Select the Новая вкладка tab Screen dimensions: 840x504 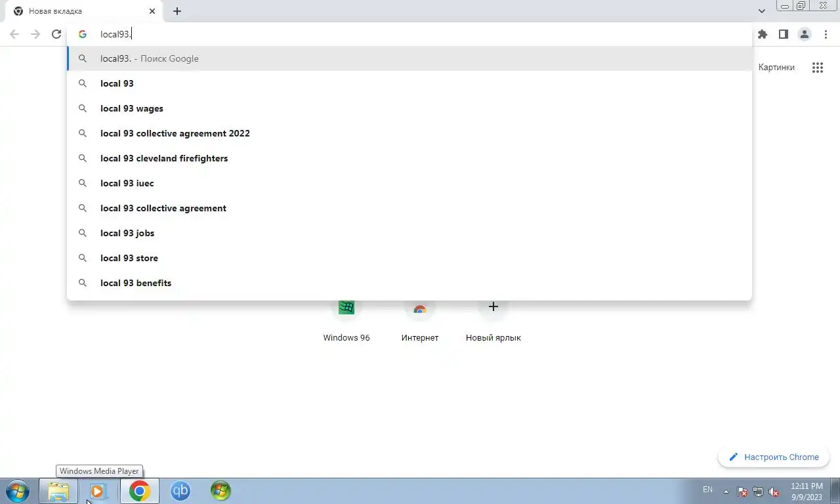pyautogui.click(x=84, y=11)
